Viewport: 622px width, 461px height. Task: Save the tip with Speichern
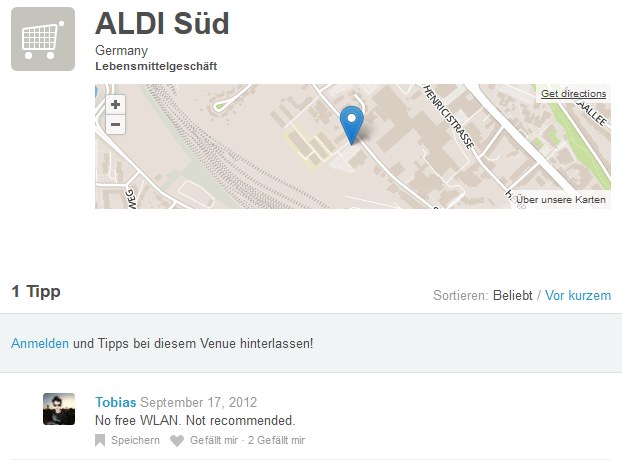pyautogui.click(x=135, y=440)
